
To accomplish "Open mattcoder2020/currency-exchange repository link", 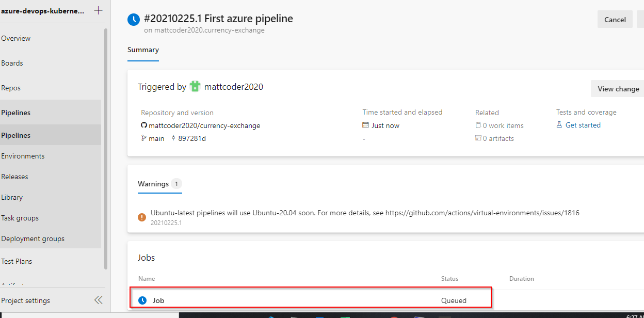I will (204, 125).
